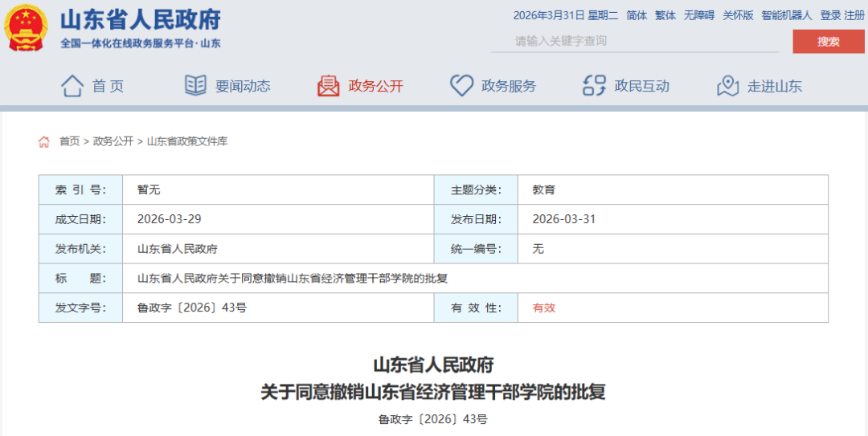Select the 要闻动态 navigation menu text
Image resolution: width=868 pixels, height=436 pixels.
[x=243, y=86]
